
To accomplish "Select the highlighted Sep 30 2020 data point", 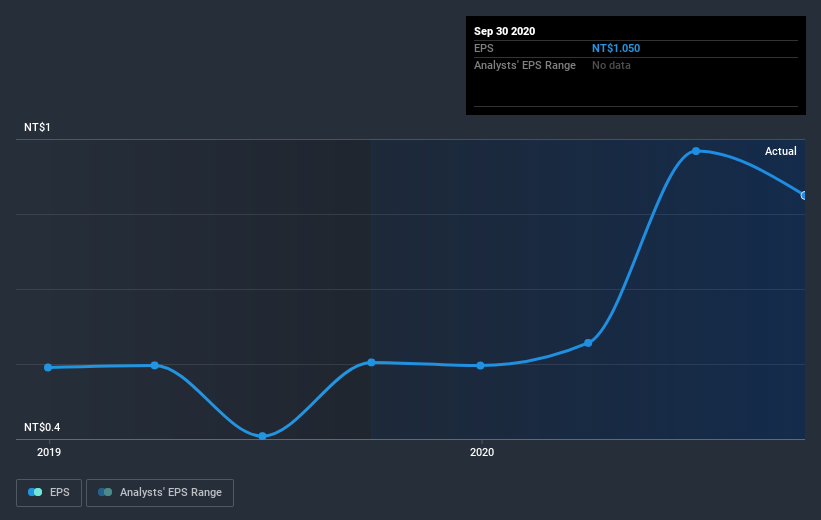I will 803,195.
